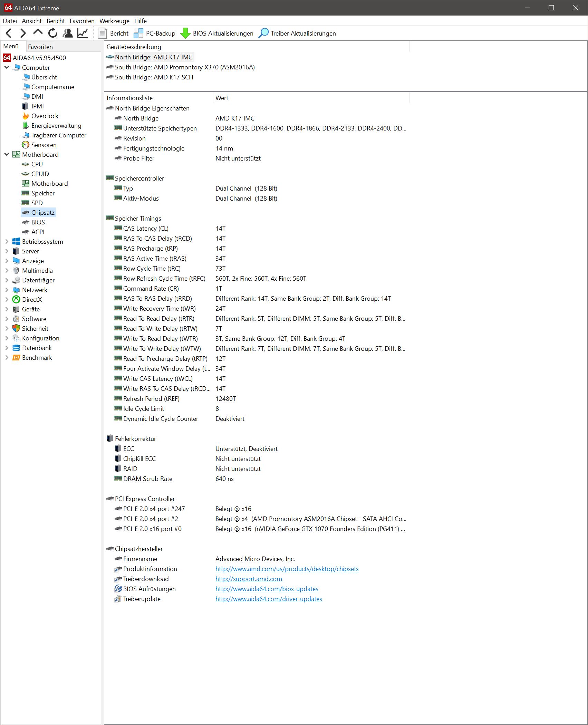588x725 pixels.
Task: Click the Datenbank database icon
Action: pyautogui.click(x=16, y=348)
